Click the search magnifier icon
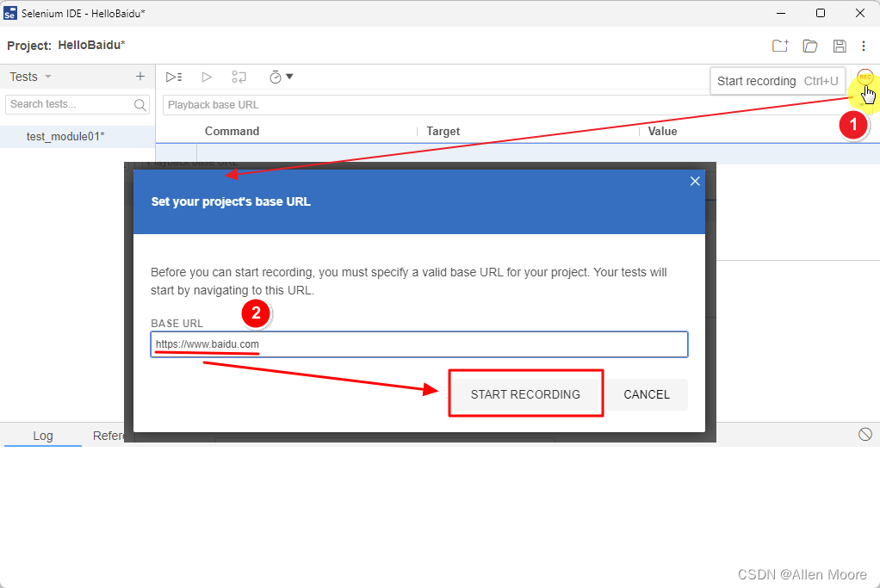This screenshot has height=588, width=880. click(x=140, y=104)
